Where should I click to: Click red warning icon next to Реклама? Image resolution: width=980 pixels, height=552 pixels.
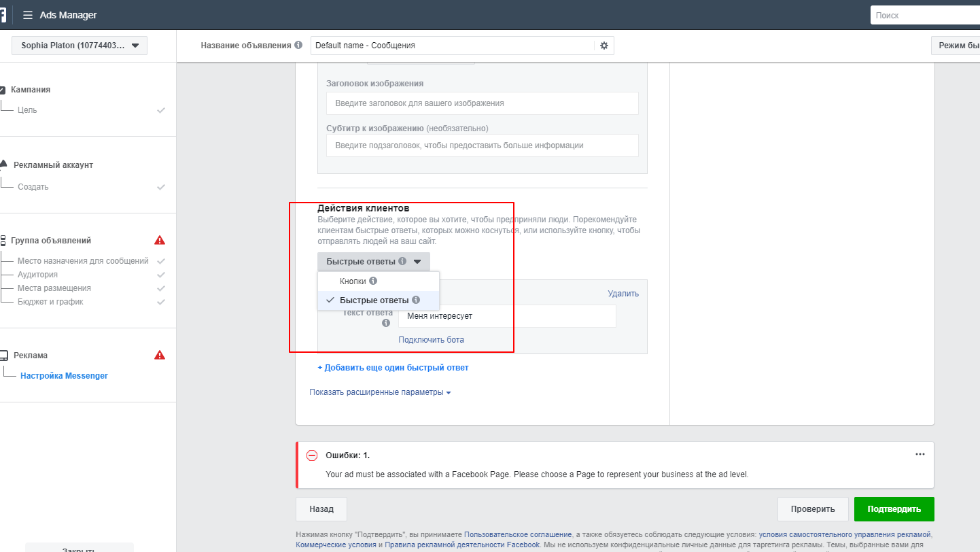[160, 355]
